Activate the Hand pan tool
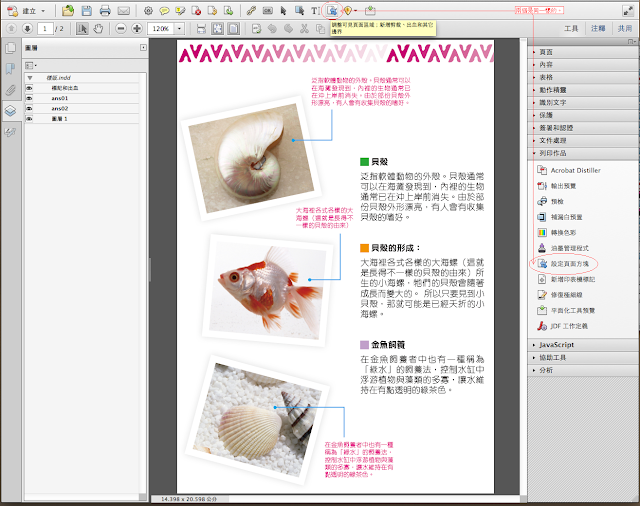 [x=98, y=29]
